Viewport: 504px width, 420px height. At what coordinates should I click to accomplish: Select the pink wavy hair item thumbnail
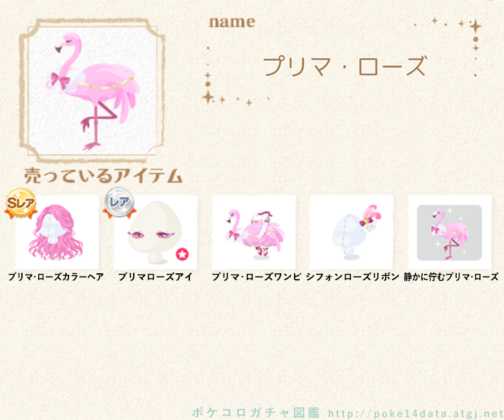pyautogui.click(x=58, y=232)
